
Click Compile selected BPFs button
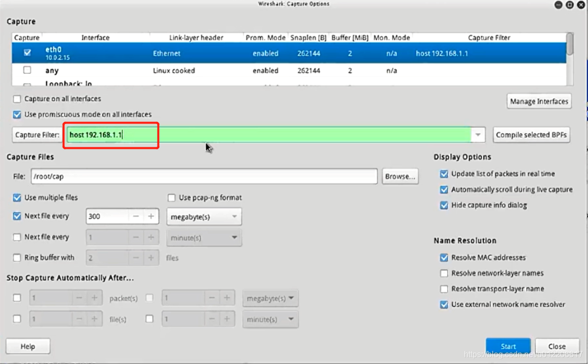531,135
